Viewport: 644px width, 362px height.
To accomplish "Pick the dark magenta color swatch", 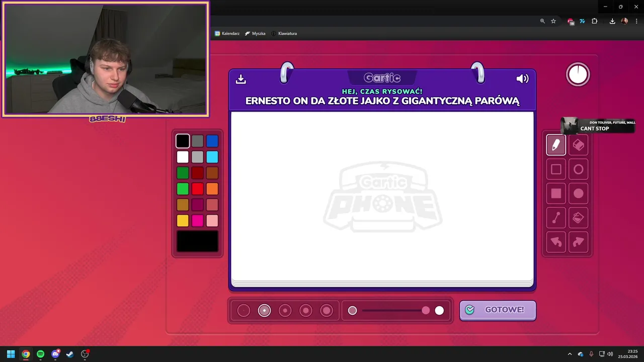I will tap(197, 205).
